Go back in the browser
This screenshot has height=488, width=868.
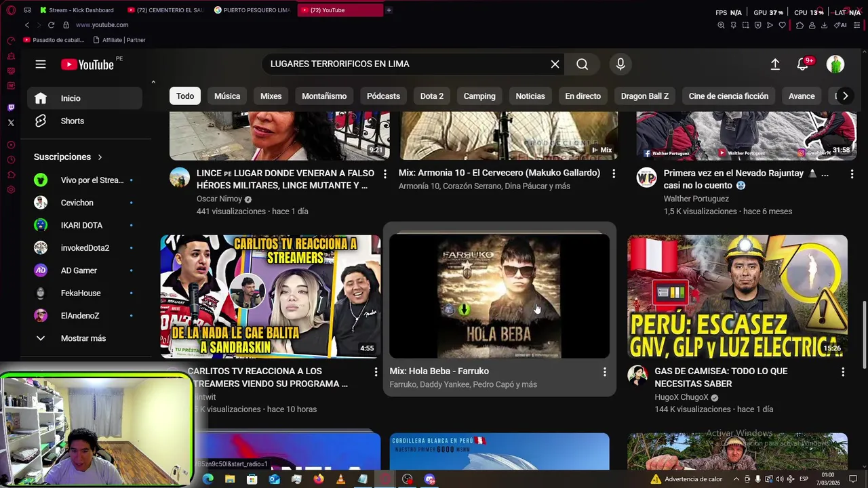(x=27, y=25)
